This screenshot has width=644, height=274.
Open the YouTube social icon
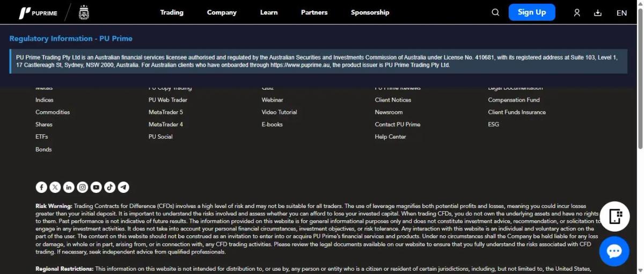point(96,187)
